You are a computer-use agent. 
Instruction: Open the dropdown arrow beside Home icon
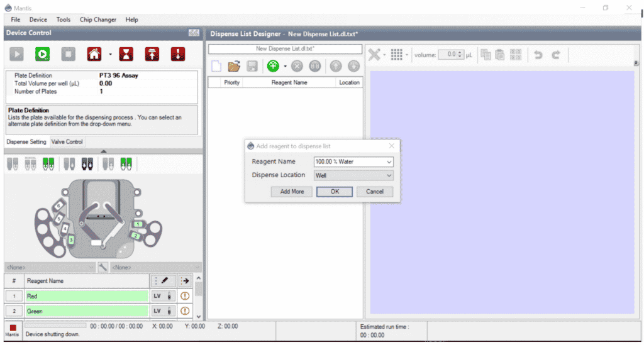109,55
